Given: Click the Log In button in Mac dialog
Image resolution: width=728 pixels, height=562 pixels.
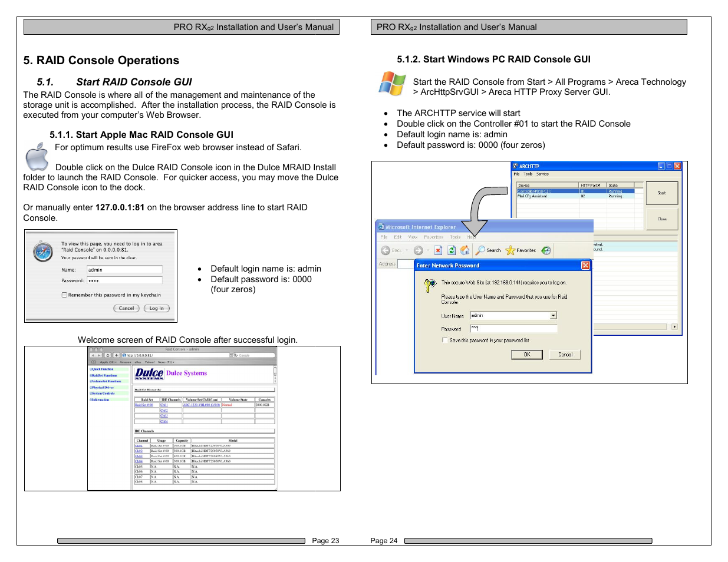Looking at the screenshot, I should [157, 308].
